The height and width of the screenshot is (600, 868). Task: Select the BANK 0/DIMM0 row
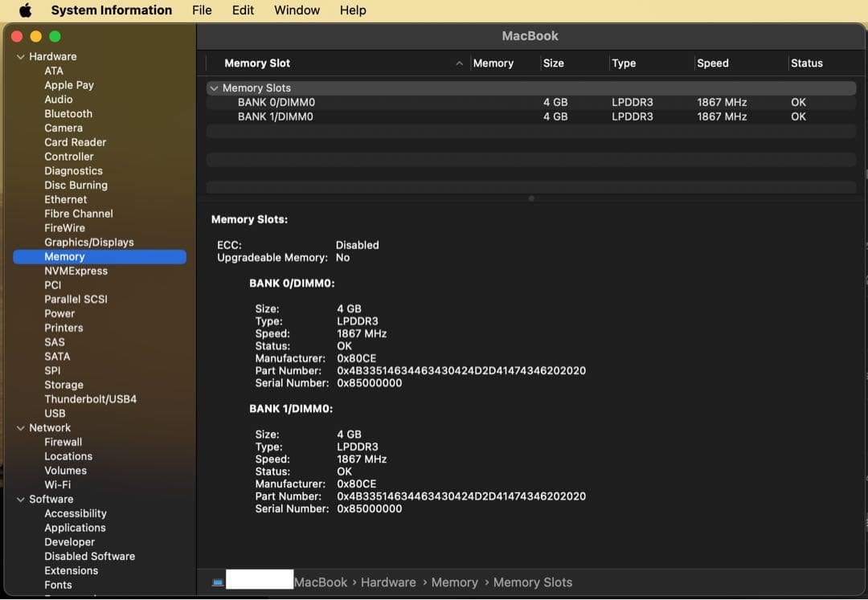click(x=276, y=103)
